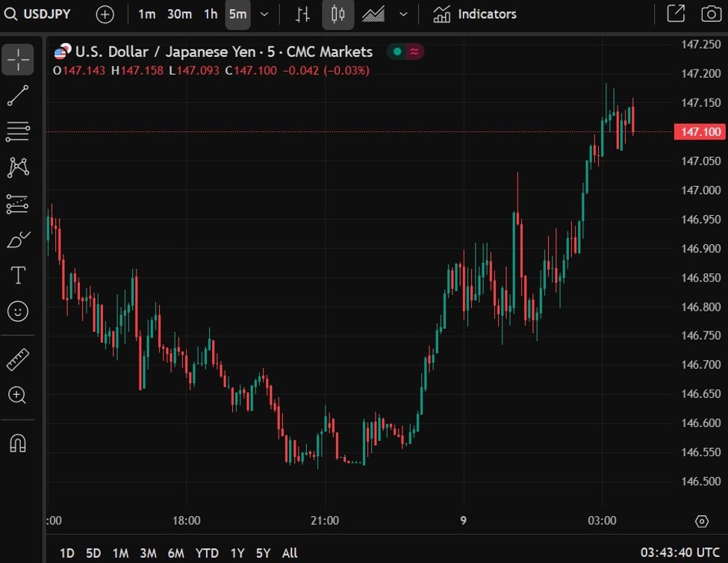The image size is (728, 563).
Task: Select the Measure ruler tool
Action: (18, 358)
